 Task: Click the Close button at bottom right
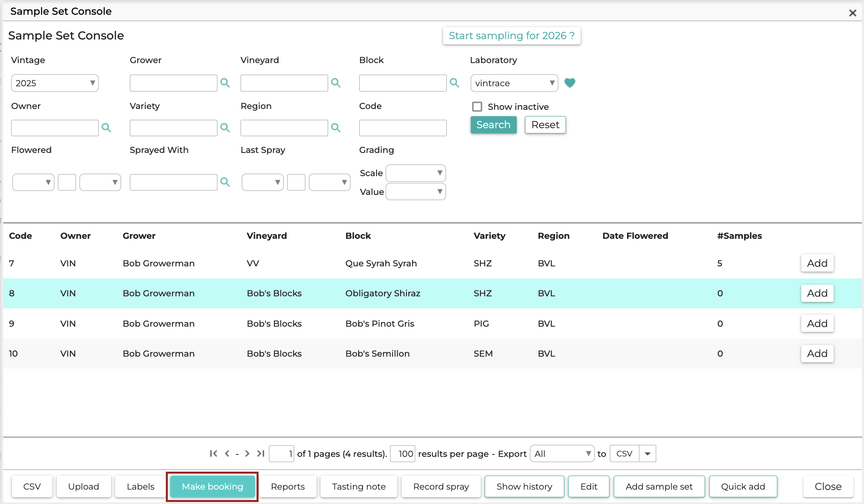(x=828, y=486)
